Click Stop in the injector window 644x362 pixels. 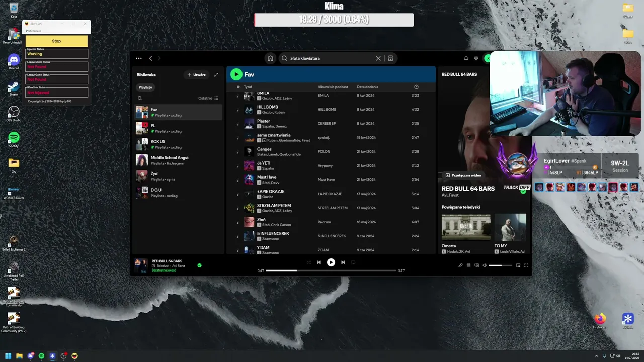[56, 41]
